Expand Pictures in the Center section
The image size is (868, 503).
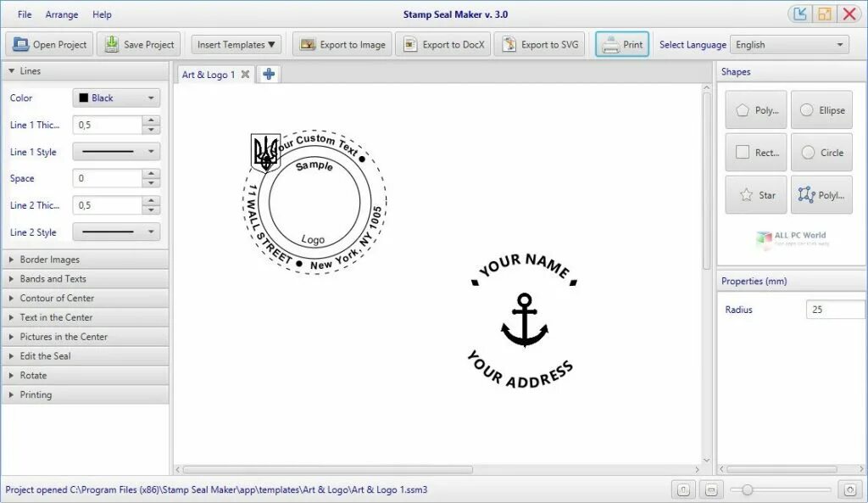point(86,337)
